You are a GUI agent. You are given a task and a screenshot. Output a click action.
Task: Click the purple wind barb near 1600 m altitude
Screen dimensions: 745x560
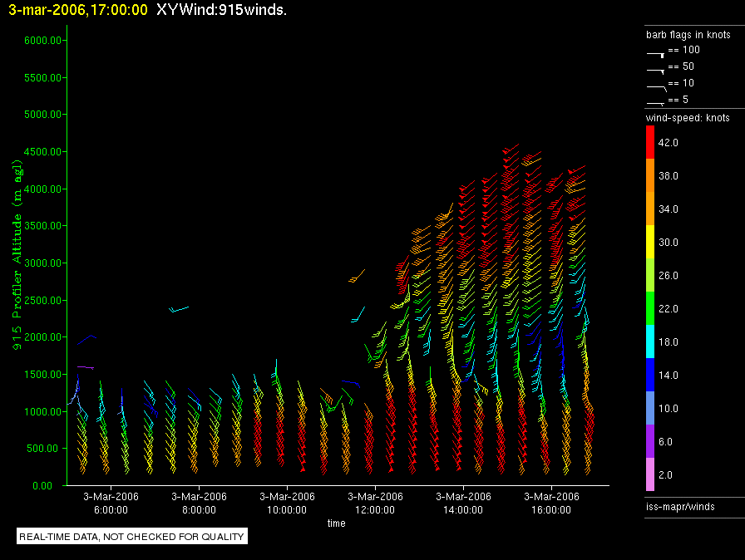coord(85,366)
